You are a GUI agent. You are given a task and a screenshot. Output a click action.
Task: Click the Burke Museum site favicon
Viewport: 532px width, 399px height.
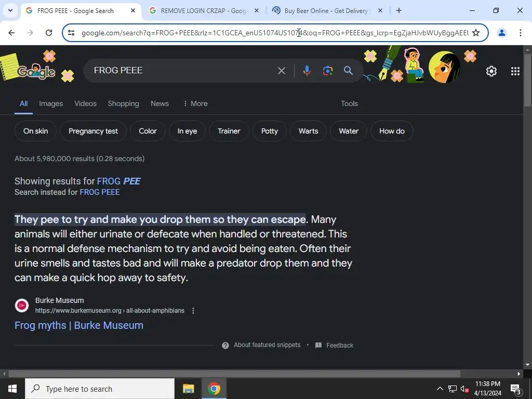[22, 305]
